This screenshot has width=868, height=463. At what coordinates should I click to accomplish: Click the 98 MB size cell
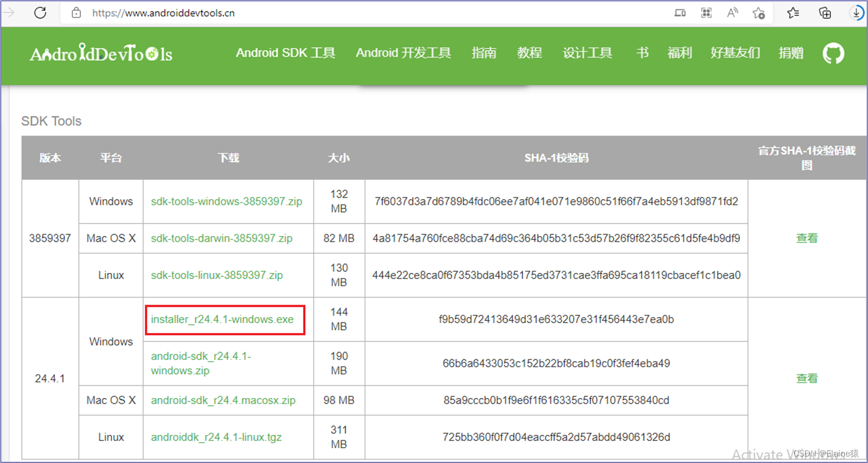pos(339,400)
